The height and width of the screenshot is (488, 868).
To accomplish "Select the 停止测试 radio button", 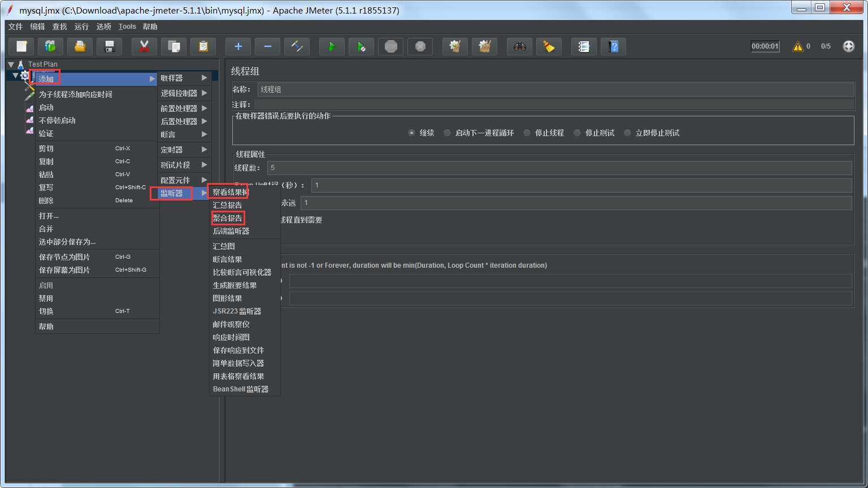I will pyautogui.click(x=577, y=133).
